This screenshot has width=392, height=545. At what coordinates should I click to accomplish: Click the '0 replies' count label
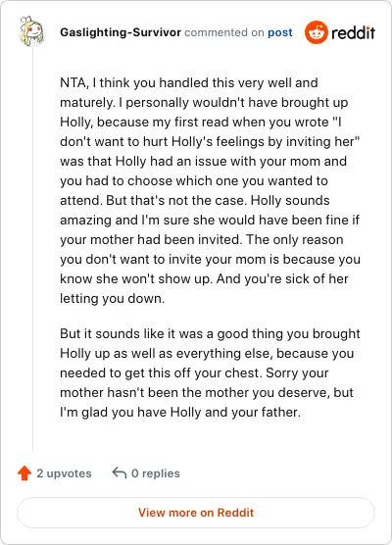click(x=156, y=473)
